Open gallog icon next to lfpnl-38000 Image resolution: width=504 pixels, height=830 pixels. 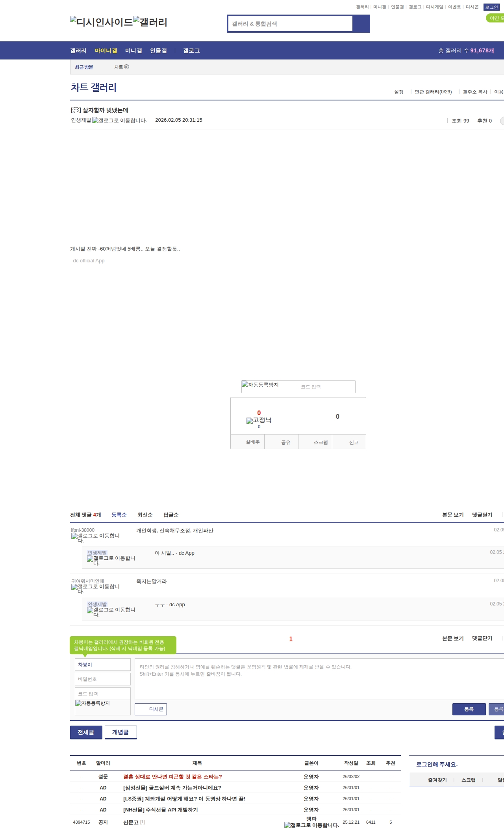pyautogui.click(x=95, y=538)
